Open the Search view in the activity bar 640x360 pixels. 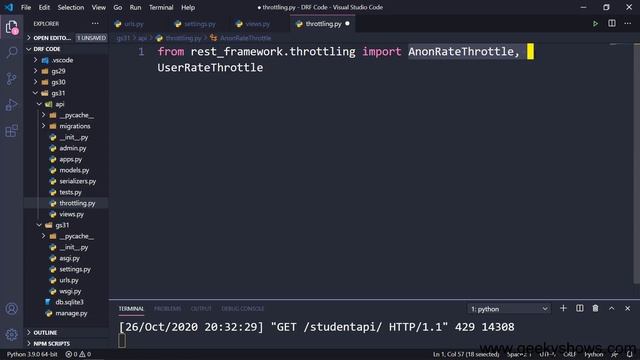pos(12,52)
